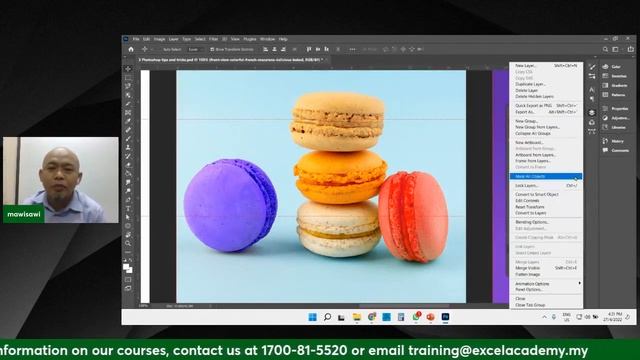Open the Properties panel
640x360 pixels.
616,109
